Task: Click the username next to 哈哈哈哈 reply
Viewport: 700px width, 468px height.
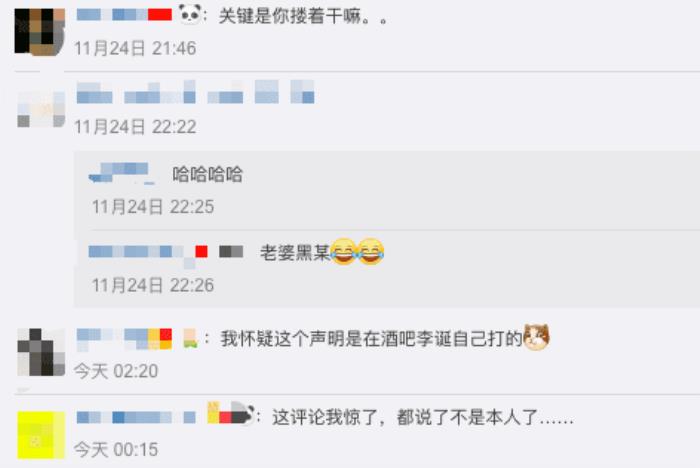Action: (122, 173)
